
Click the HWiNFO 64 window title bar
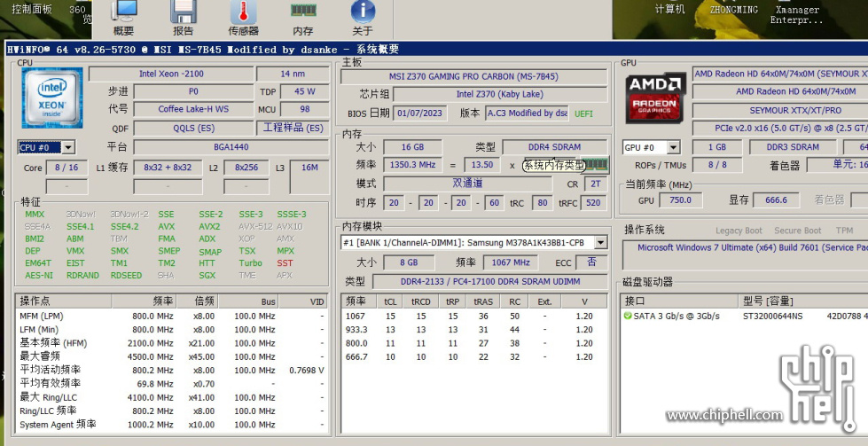click(x=436, y=49)
